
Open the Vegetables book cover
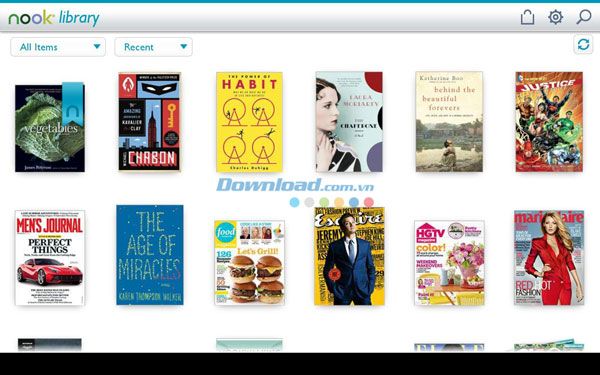coord(50,128)
